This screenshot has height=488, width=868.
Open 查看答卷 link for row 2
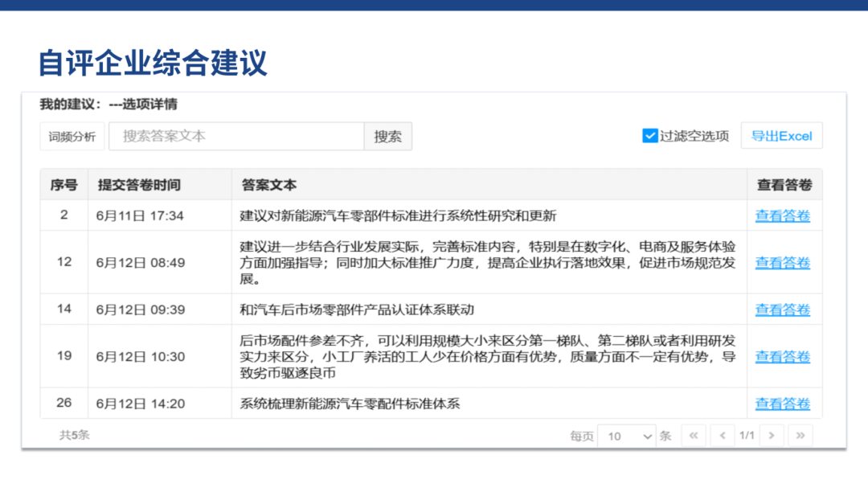click(x=783, y=215)
